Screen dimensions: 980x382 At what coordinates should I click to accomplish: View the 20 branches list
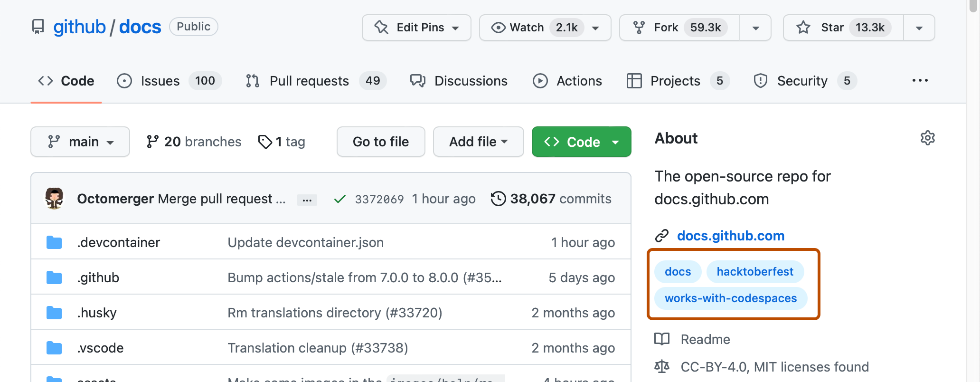click(x=194, y=142)
